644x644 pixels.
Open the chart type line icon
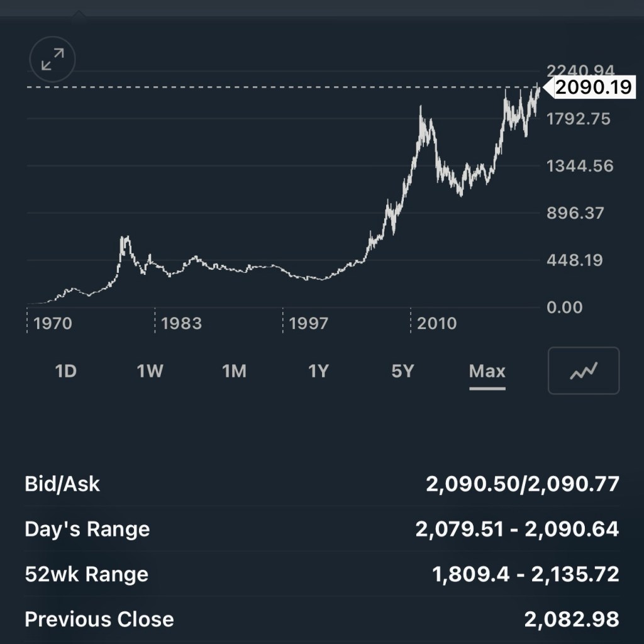pos(584,371)
